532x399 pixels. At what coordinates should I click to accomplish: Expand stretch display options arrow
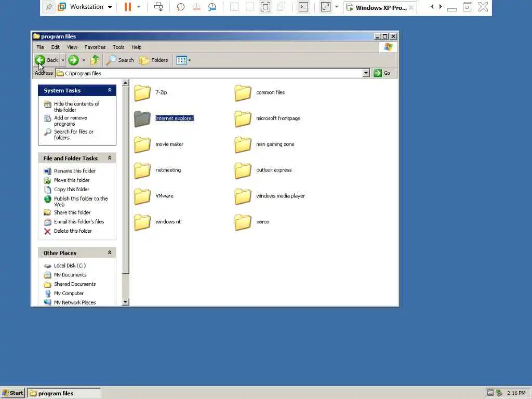337,7
